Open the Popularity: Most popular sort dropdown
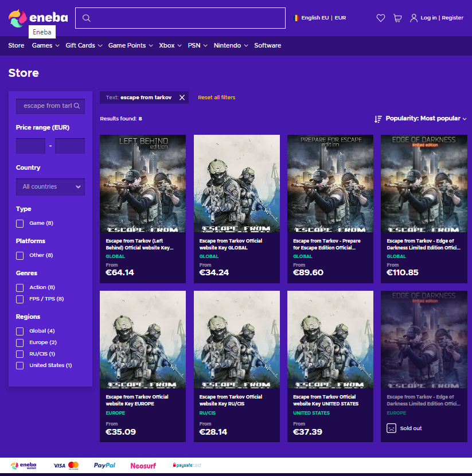Viewport: 472px width, 476px height. click(426, 118)
